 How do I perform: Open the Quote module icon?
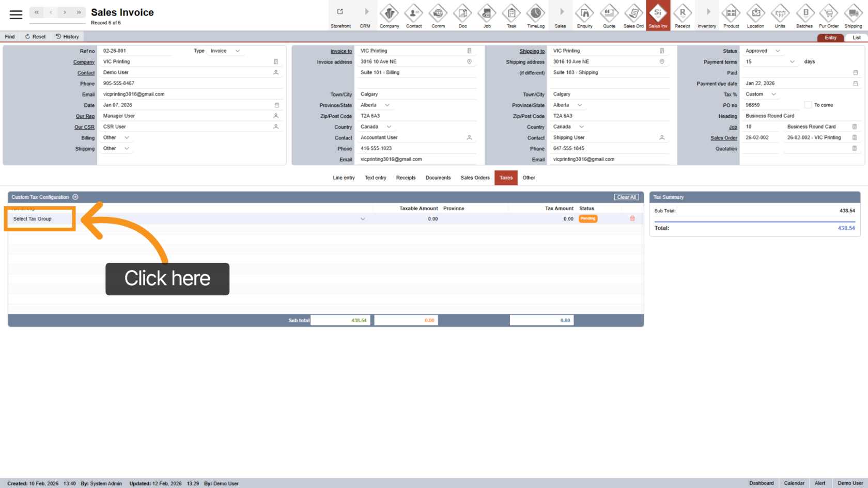click(609, 15)
